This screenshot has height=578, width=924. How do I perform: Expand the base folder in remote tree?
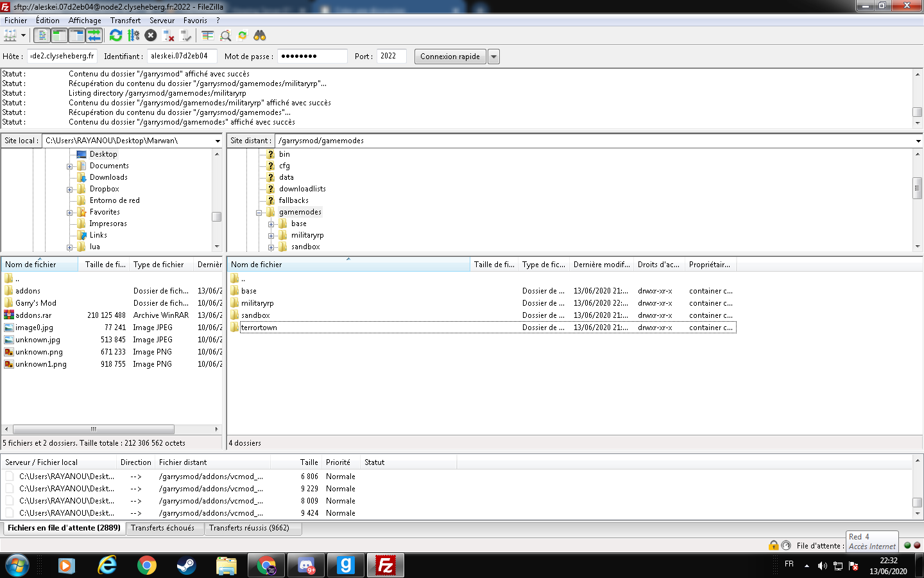coord(271,224)
